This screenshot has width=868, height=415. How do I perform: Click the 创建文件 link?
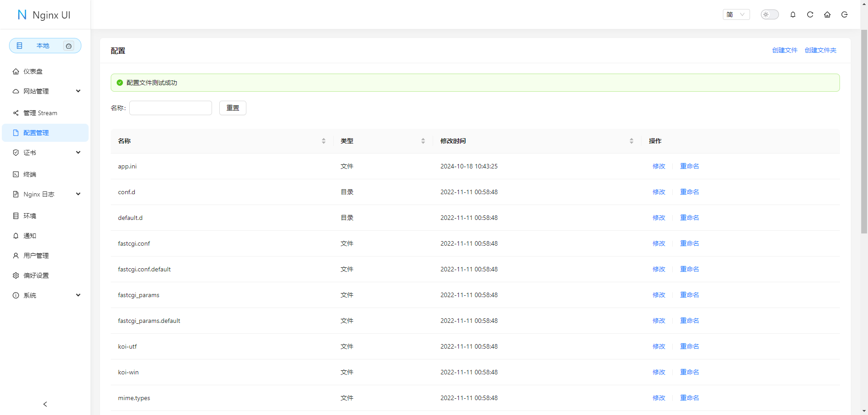click(x=784, y=50)
